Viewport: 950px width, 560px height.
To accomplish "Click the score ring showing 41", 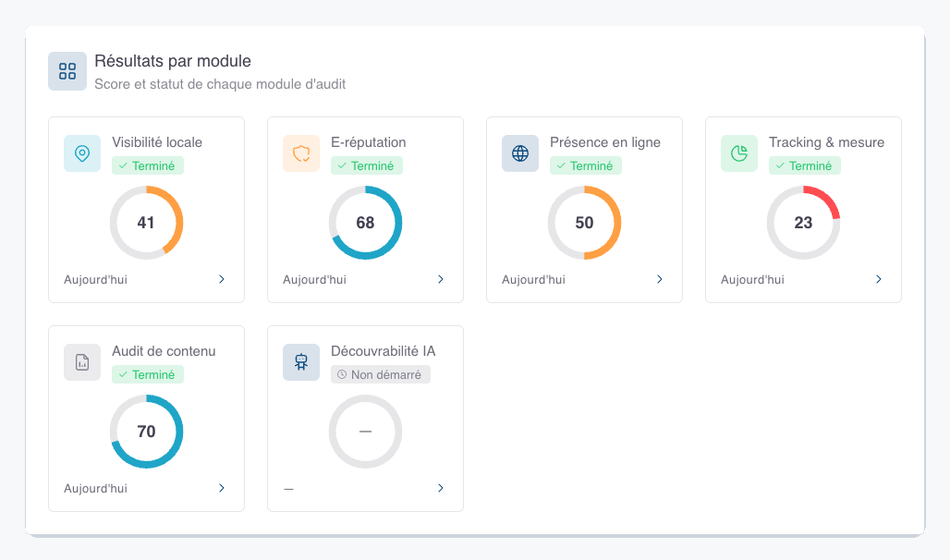I will tap(147, 223).
